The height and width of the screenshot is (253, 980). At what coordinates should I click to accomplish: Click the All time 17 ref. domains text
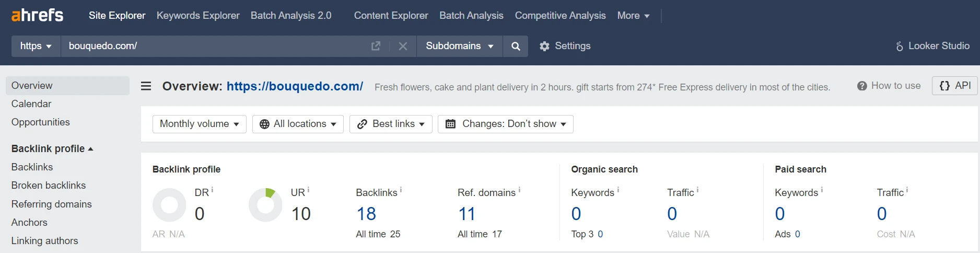480,234
